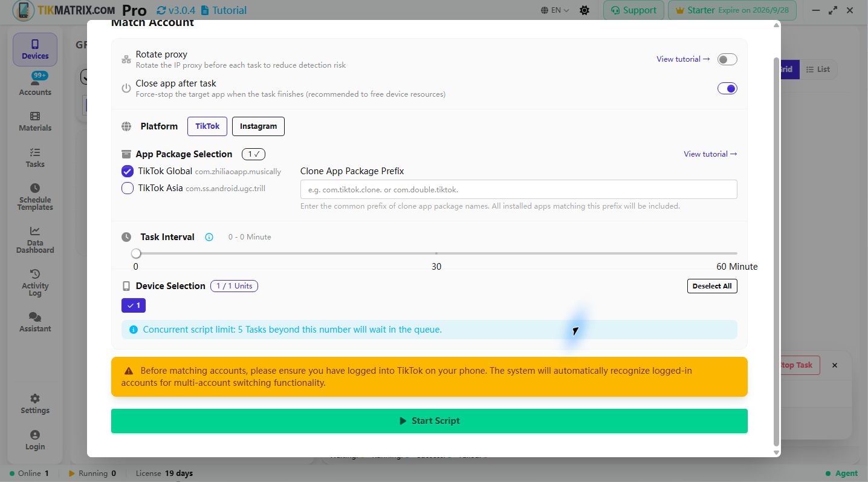The width and height of the screenshot is (868, 482).
Task: Open the Devices section in the sidebar
Action: 35,50
